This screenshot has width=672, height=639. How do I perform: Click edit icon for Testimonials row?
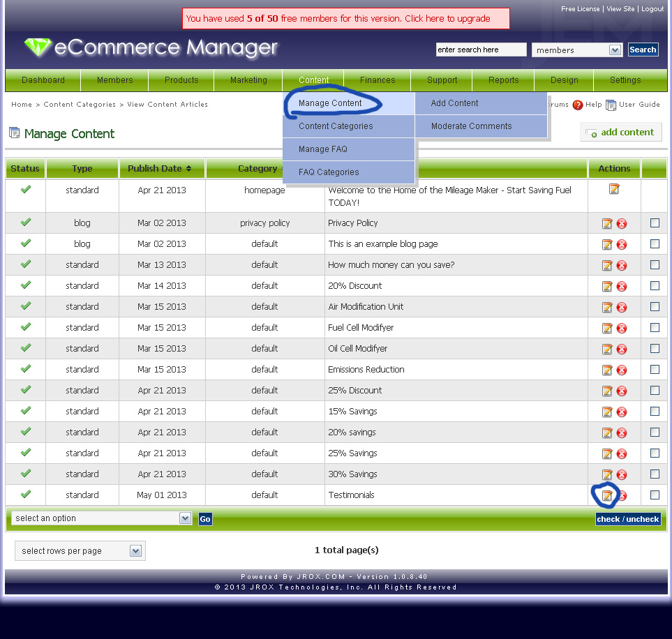[607, 495]
